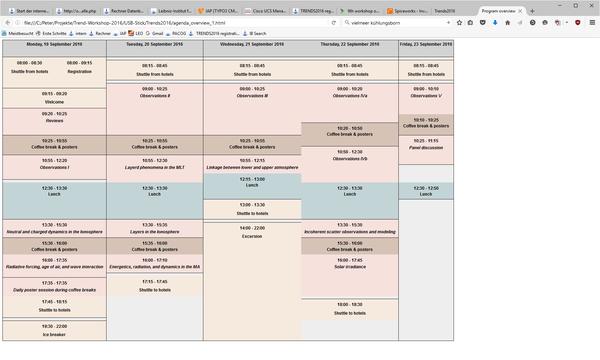600x360 pixels.
Task: Open 'Radiative forcing, age of air' session
Action: coord(54,267)
